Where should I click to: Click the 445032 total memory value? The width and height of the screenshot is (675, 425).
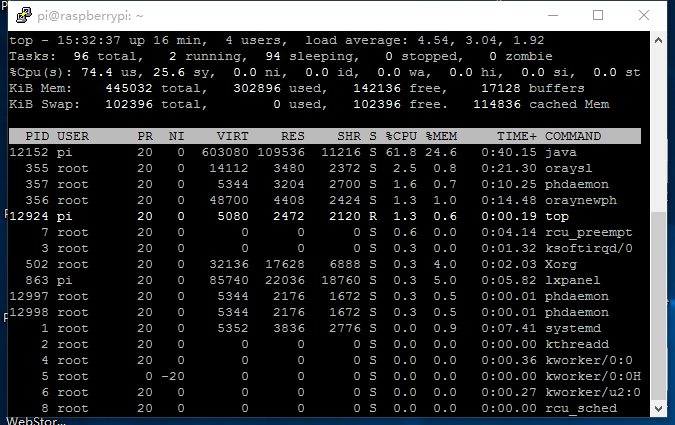point(129,88)
